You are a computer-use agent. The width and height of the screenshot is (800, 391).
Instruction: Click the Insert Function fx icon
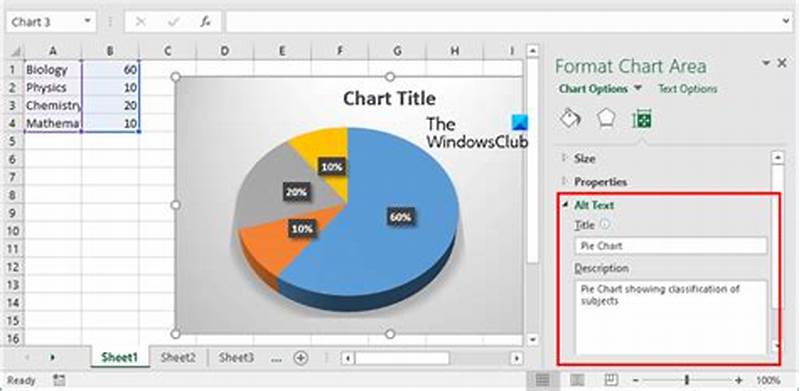[206, 21]
